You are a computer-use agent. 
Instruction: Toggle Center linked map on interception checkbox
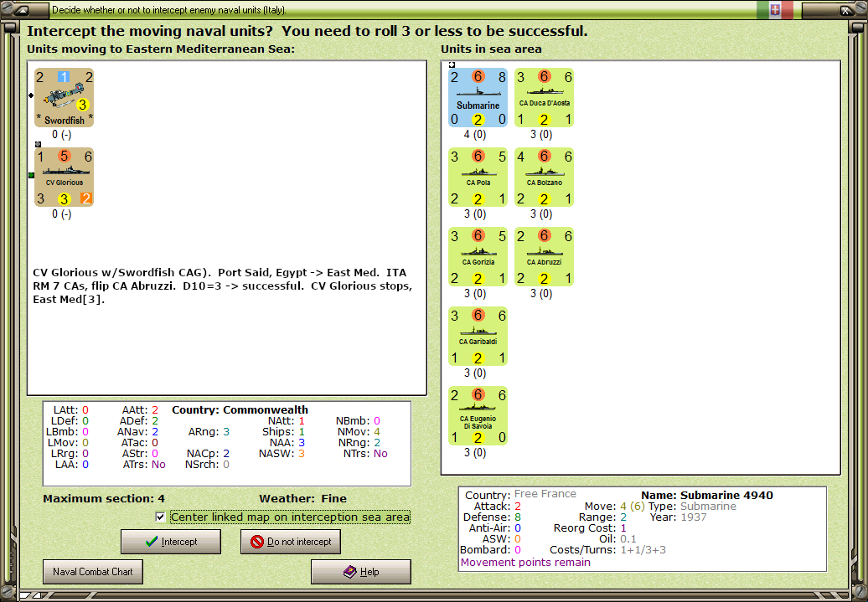161,517
